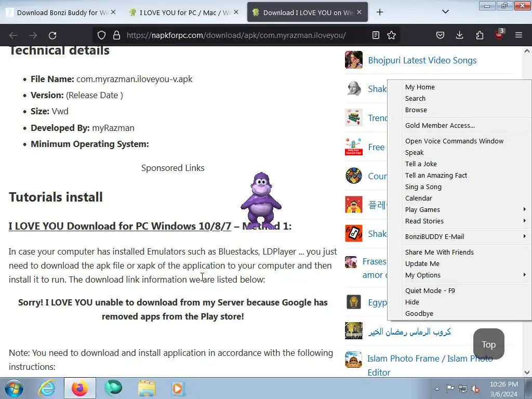Expand the Play Games submenu
The width and height of the screenshot is (532, 399).
[x=459, y=210]
